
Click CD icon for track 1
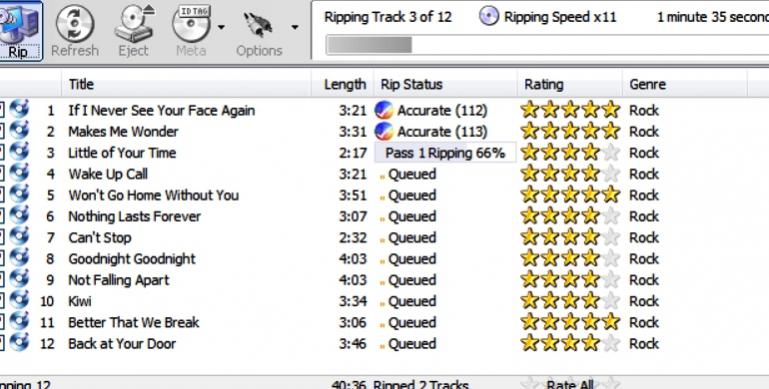19,109
